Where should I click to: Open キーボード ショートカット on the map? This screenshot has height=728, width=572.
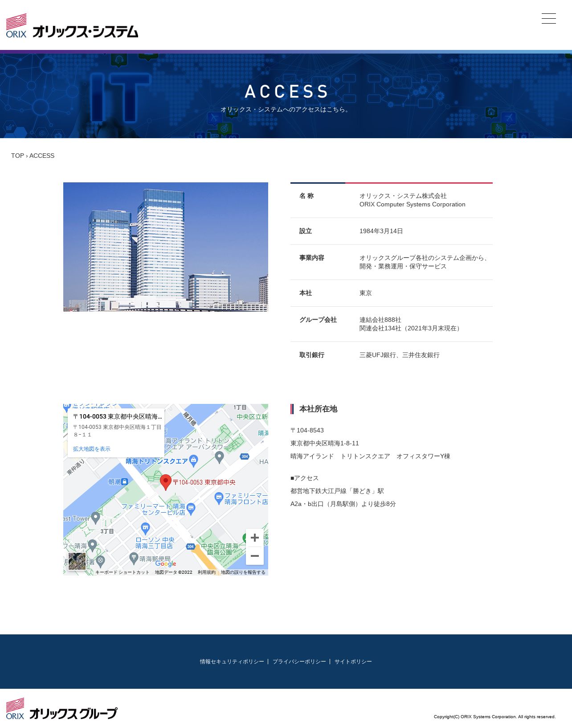(x=122, y=572)
